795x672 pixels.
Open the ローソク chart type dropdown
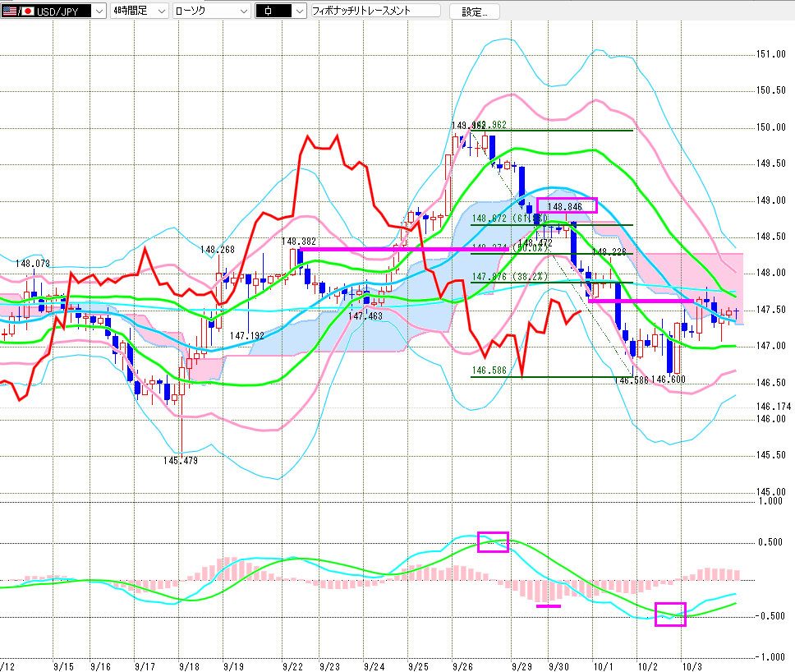pyautogui.click(x=244, y=12)
